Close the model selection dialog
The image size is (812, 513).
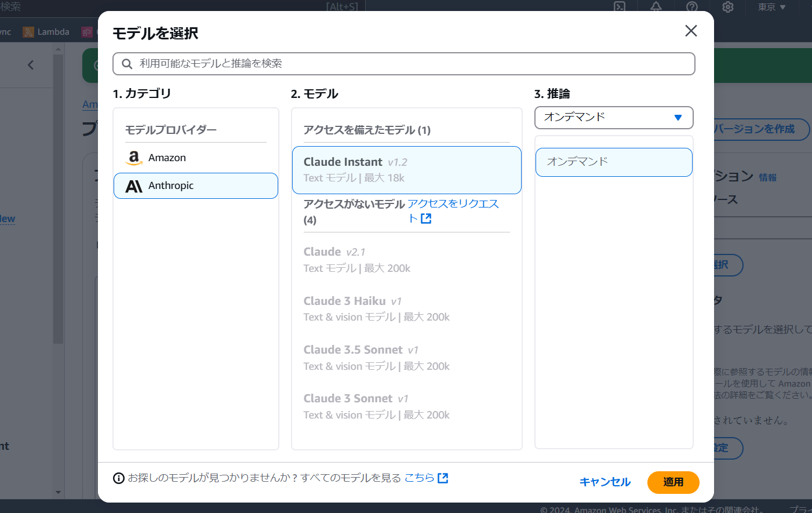pos(690,31)
